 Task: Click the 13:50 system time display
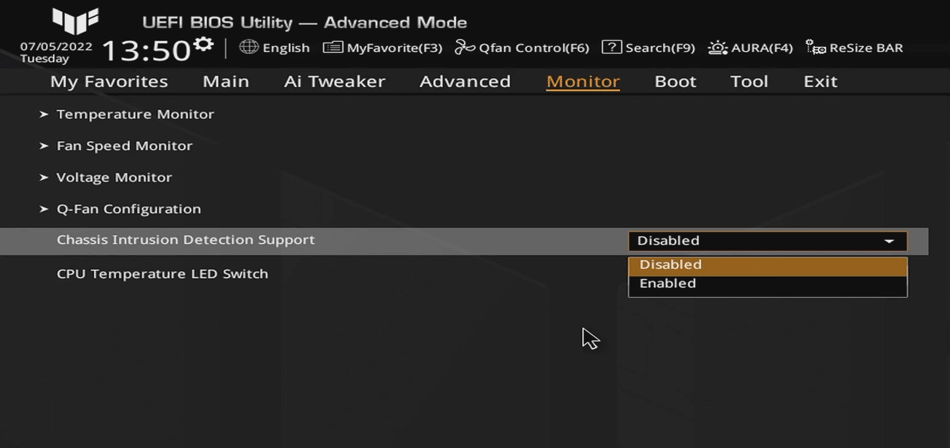(146, 50)
